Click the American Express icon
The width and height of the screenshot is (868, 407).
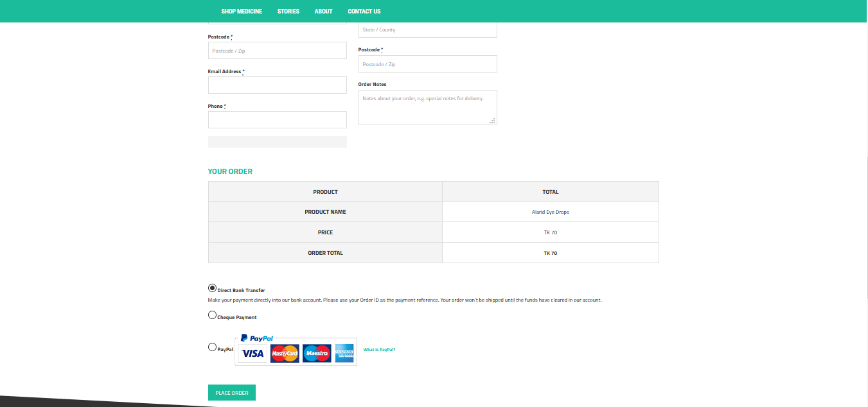[344, 353]
